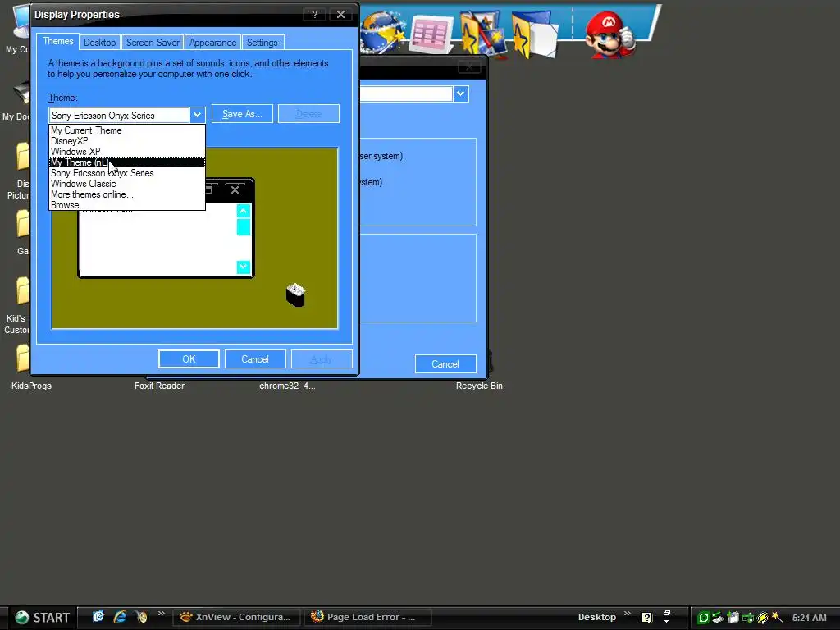Click the clock showing 5:24 AM
Screen dimensions: 840x630
(809, 618)
